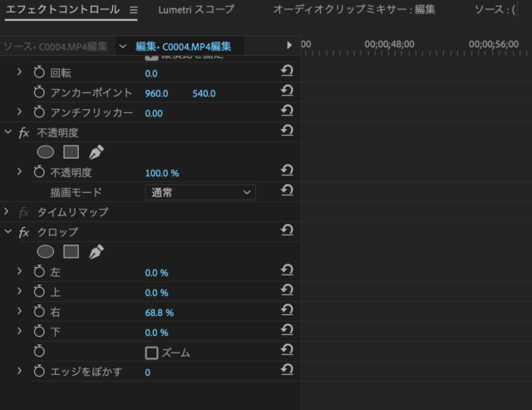Viewport: 532px width, 410px height.
Task: Switch to the ソース tab at the far right
Action: (x=495, y=10)
